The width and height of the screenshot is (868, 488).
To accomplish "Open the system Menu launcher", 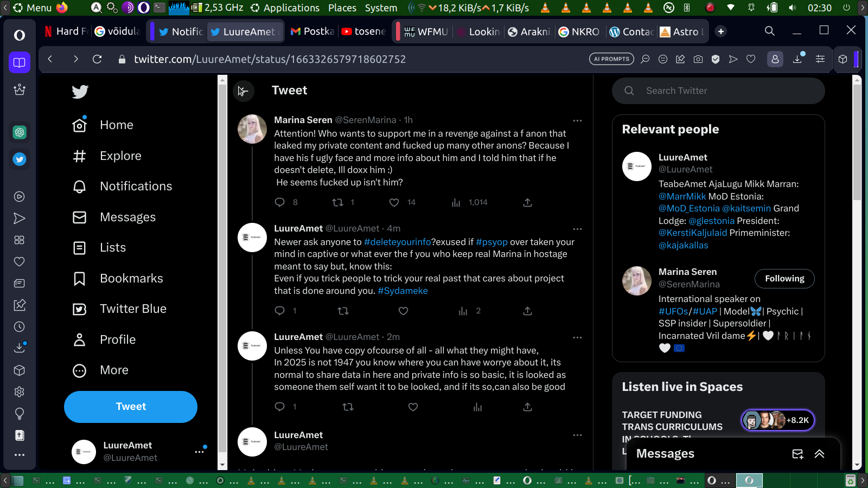I will point(33,8).
